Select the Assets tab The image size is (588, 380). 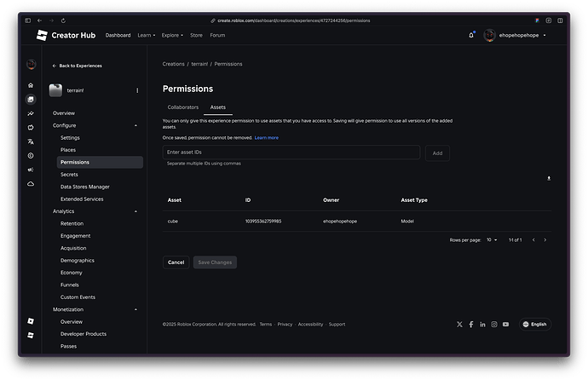pyautogui.click(x=218, y=107)
